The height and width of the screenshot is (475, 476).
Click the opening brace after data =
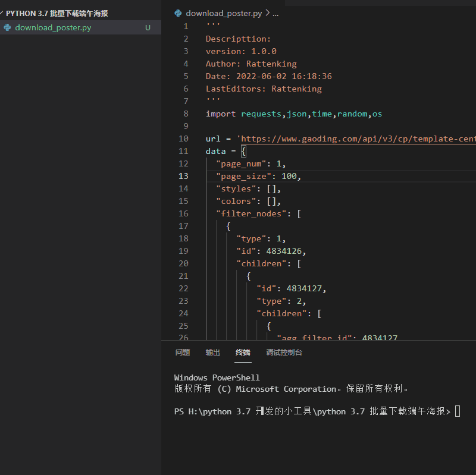click(243, 151)
